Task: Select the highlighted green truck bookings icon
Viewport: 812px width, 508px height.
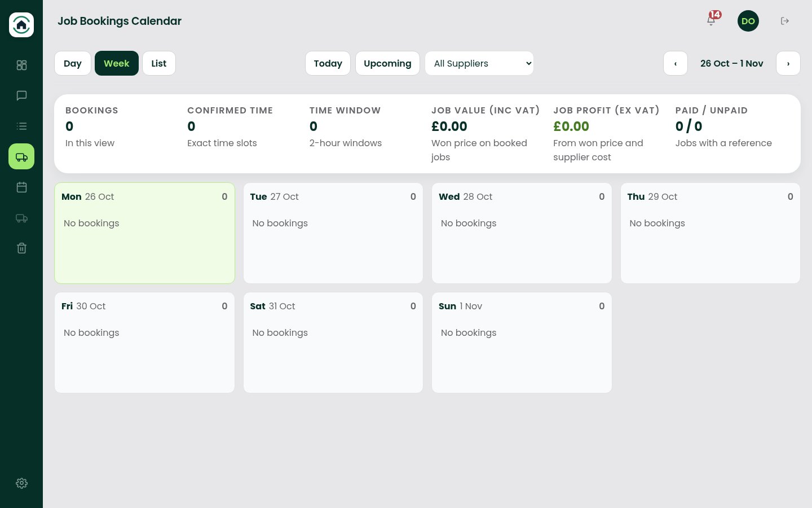Action: 21,156
